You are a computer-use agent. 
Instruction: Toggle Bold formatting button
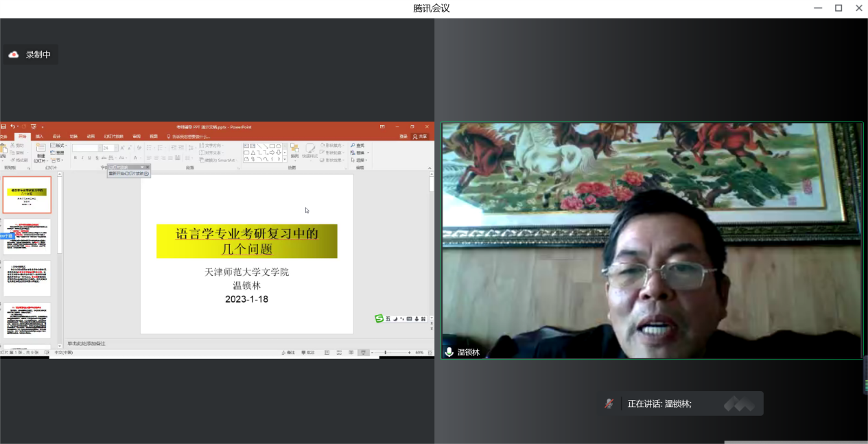point(75,158)
